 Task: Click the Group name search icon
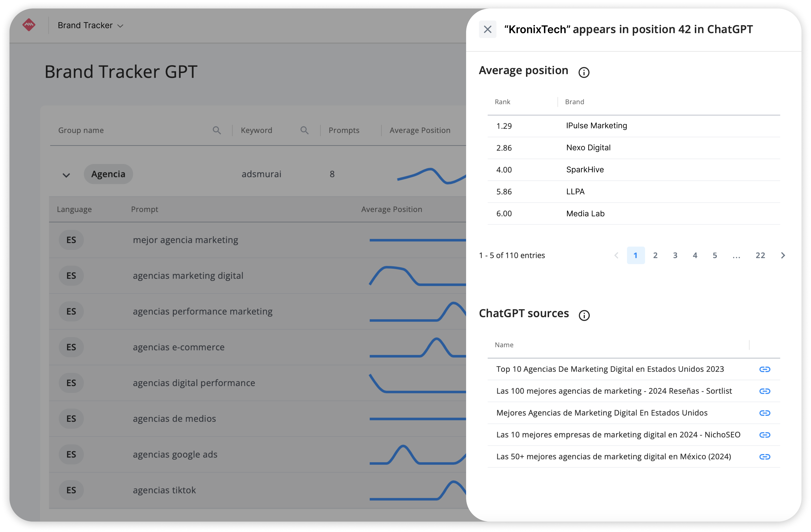(x=217, y=130)
